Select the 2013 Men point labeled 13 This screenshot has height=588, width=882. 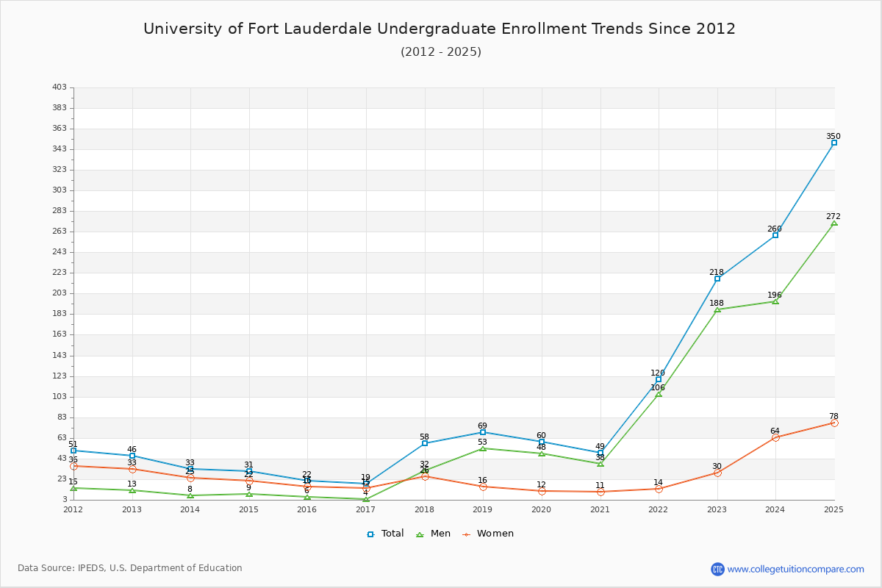click(x=132, y=490)
